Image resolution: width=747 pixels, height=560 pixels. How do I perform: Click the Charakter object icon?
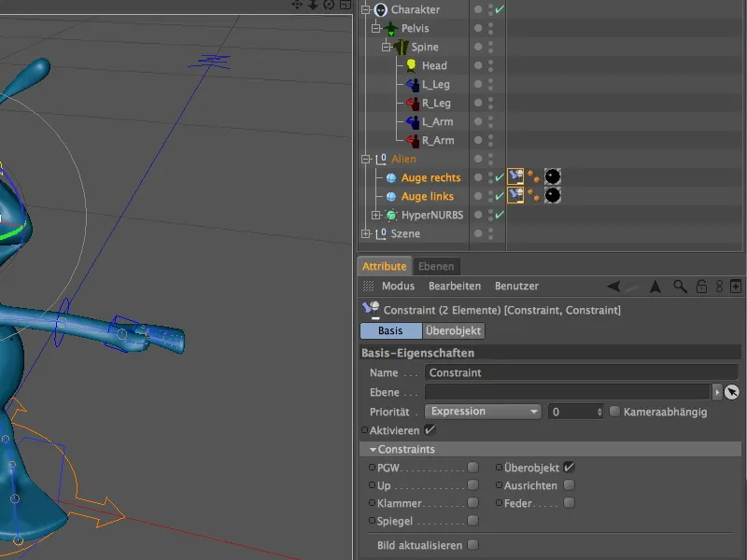(x=380, y=9)
